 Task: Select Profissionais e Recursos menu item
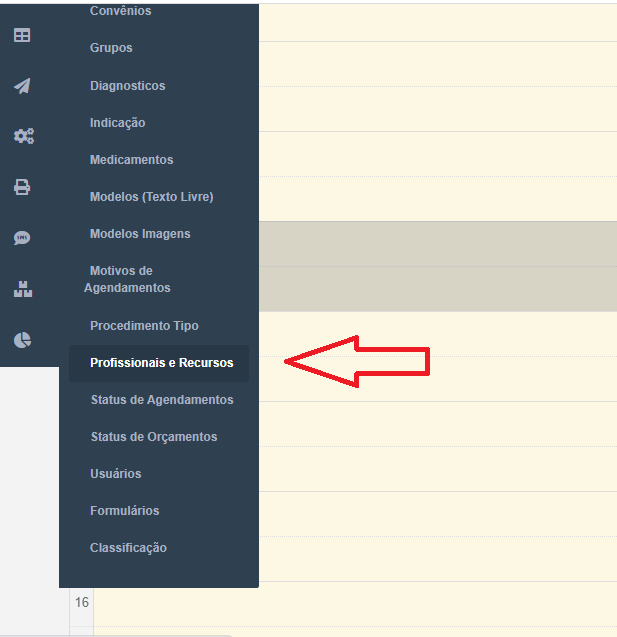(161, 363)
